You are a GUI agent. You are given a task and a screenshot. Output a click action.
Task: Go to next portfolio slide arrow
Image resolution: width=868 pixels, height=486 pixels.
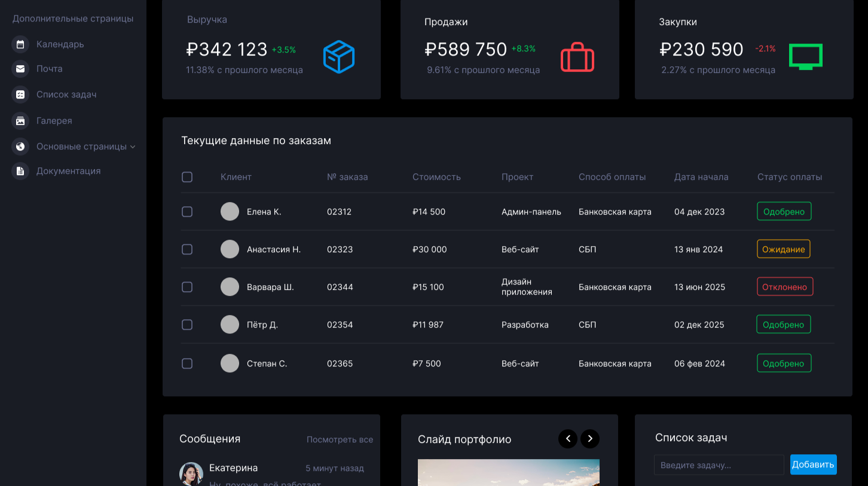click(590, 439)
